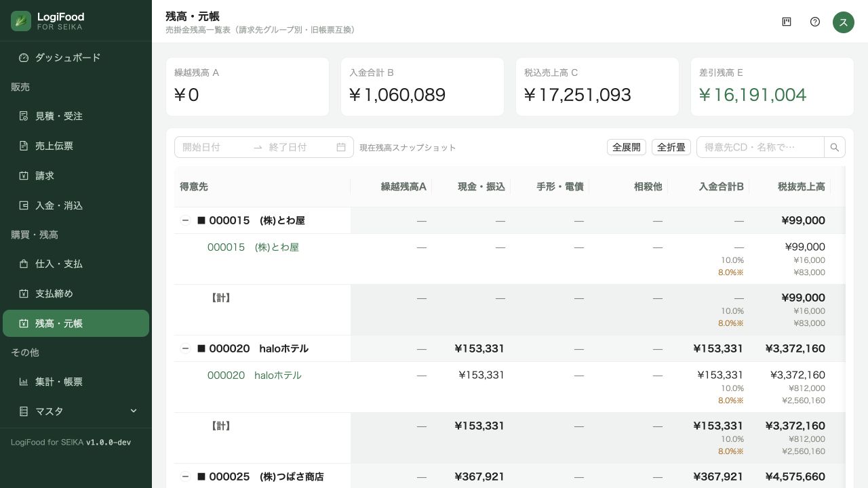Click the 売上伝票 sheet icon
The height and width of the screenshot is (488, 868).
24,146
